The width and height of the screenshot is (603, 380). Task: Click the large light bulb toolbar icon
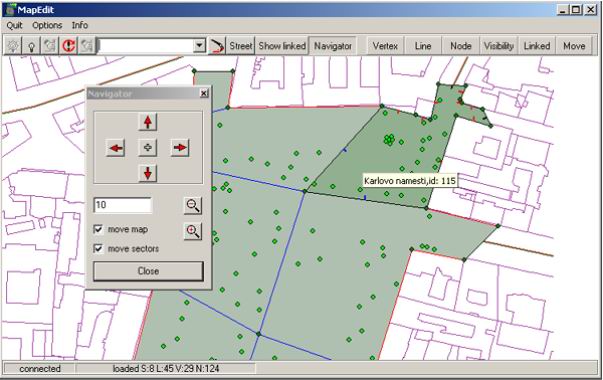(x=13, y=46)
